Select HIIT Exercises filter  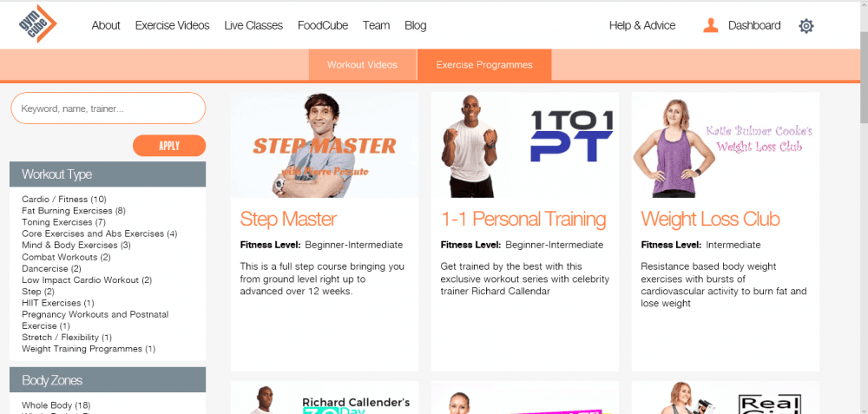58,303
